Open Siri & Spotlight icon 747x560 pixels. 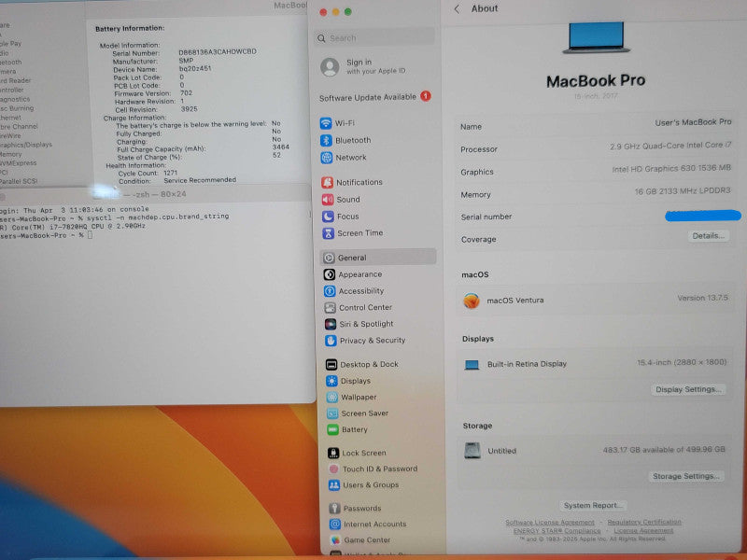pos(331,324)
